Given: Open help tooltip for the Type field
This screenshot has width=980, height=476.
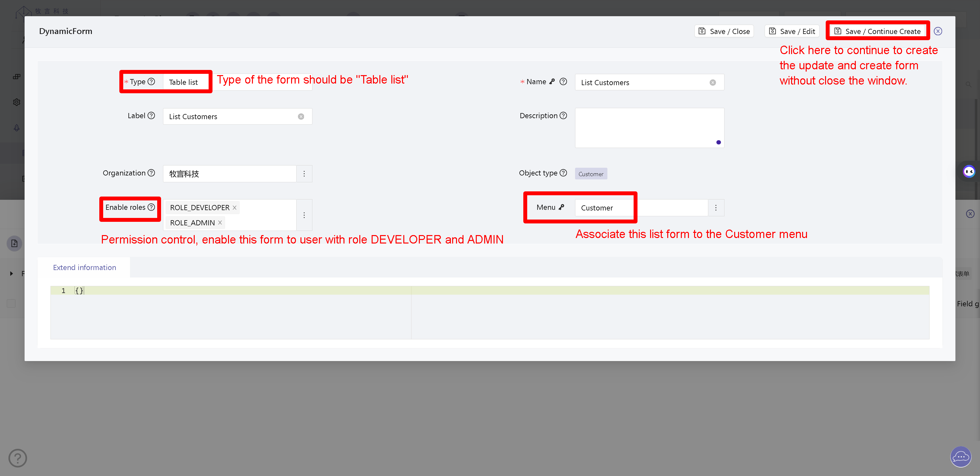Looking at the screenshot, I should pyautogui.click(x=151, y=82).
